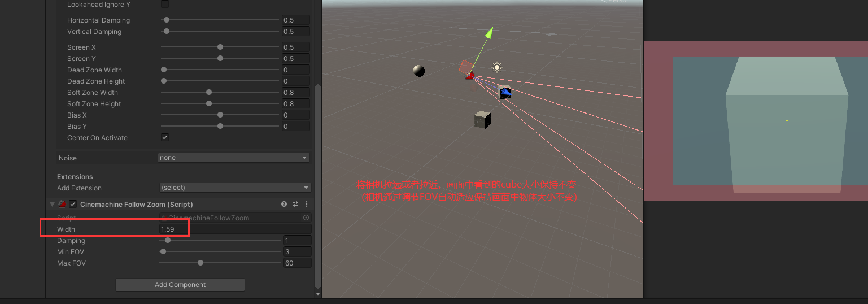This screenshot has width=868, height=304.
Task: Select the directional light sun gizmo
Action: click(x=496, y=67)
